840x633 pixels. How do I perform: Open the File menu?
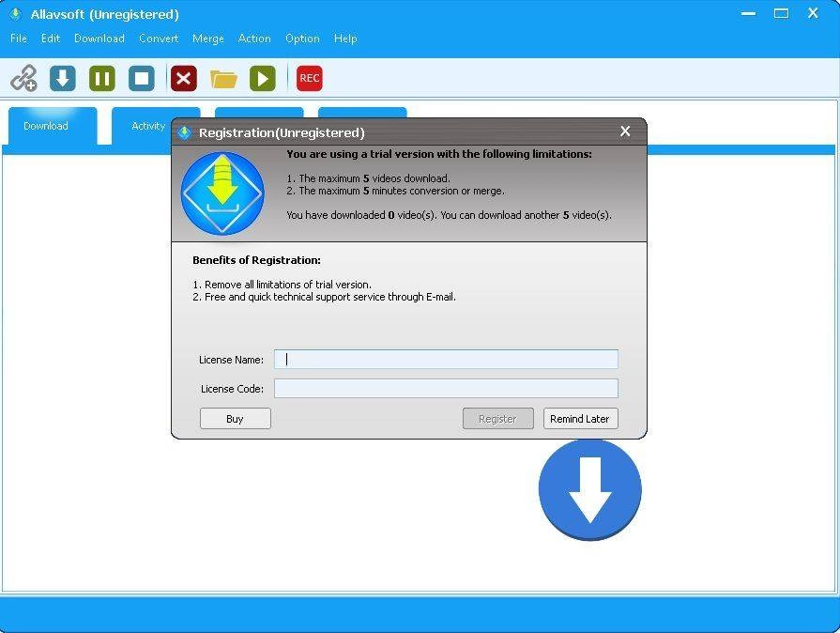(18, 39)
